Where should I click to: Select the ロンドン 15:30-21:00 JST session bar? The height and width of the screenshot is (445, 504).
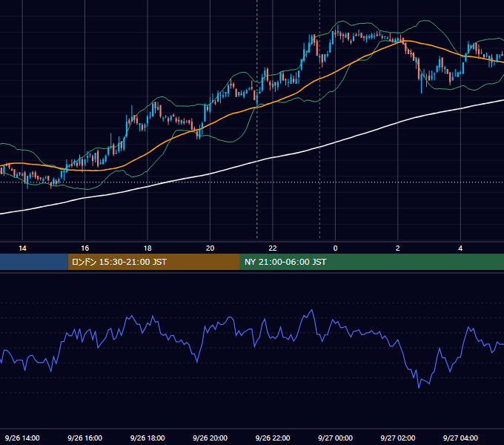point(153,262)
